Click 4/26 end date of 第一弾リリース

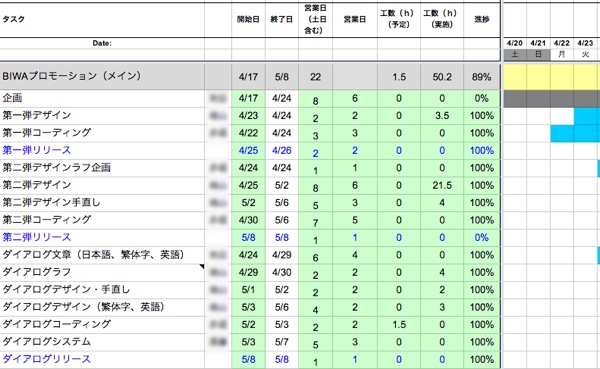(282, 150)
